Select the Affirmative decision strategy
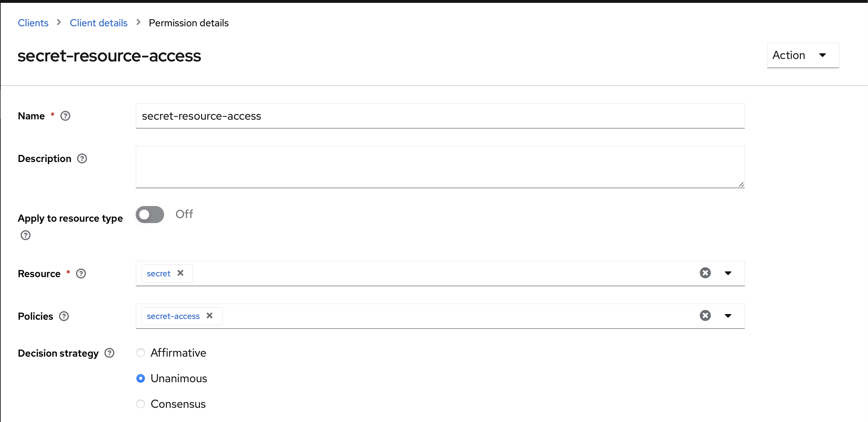Viewport: 868px width, 422px height. [141, 353]
